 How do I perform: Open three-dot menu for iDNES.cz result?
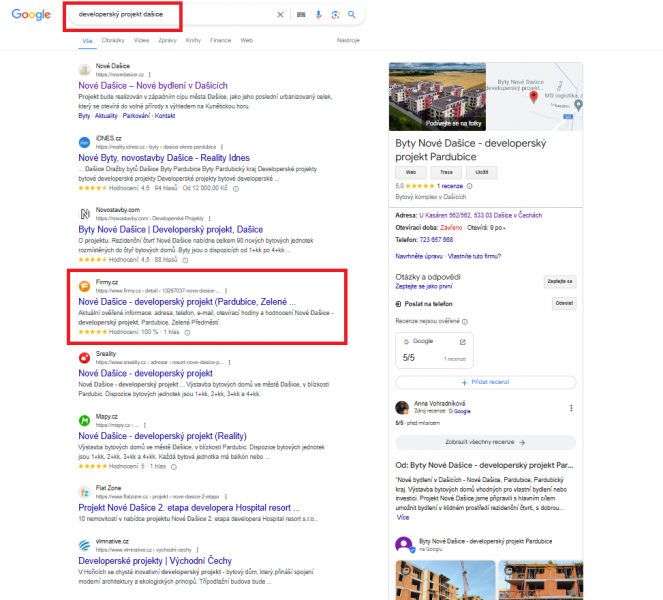[x=222, y=147]
